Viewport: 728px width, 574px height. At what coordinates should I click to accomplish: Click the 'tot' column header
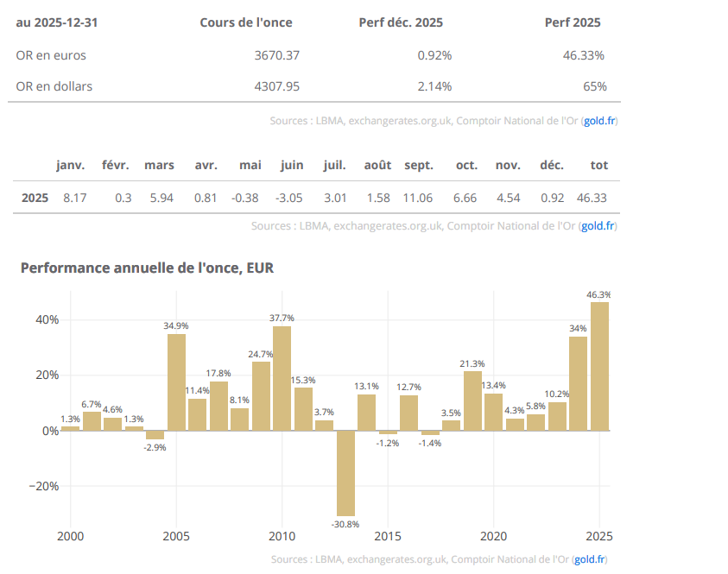598,165
